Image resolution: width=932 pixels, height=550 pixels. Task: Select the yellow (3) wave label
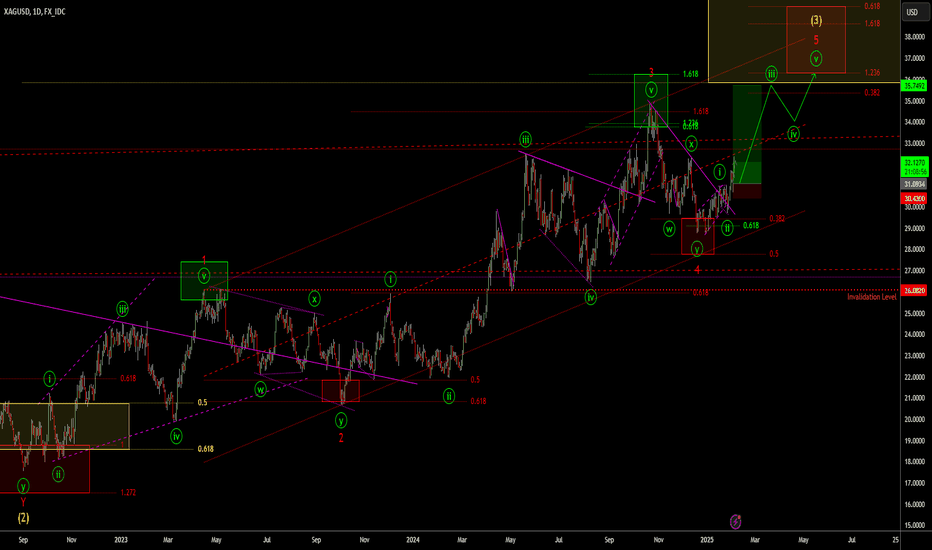point(816,20)
